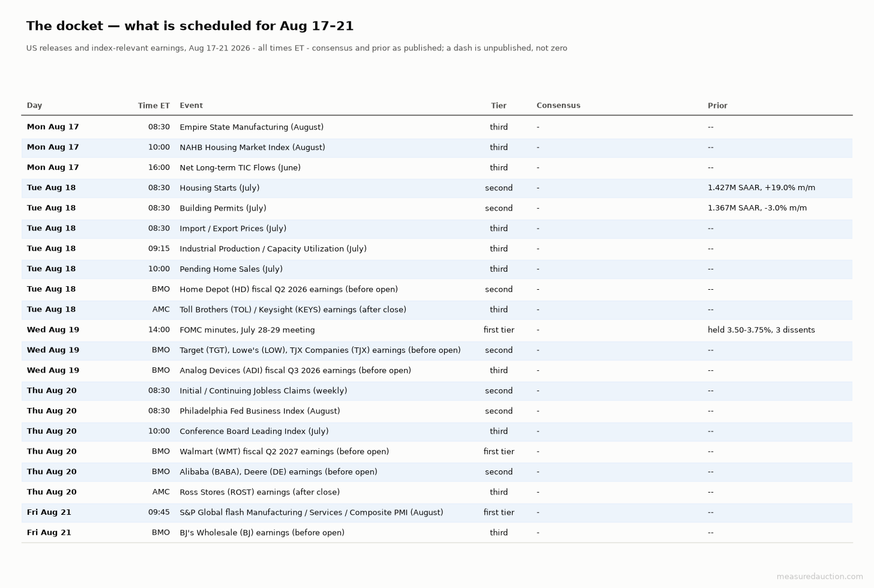Click prior value "1.367M SAAR, -3.0% m/m"
The image size is (874, 588).
(x=757, y=208)
